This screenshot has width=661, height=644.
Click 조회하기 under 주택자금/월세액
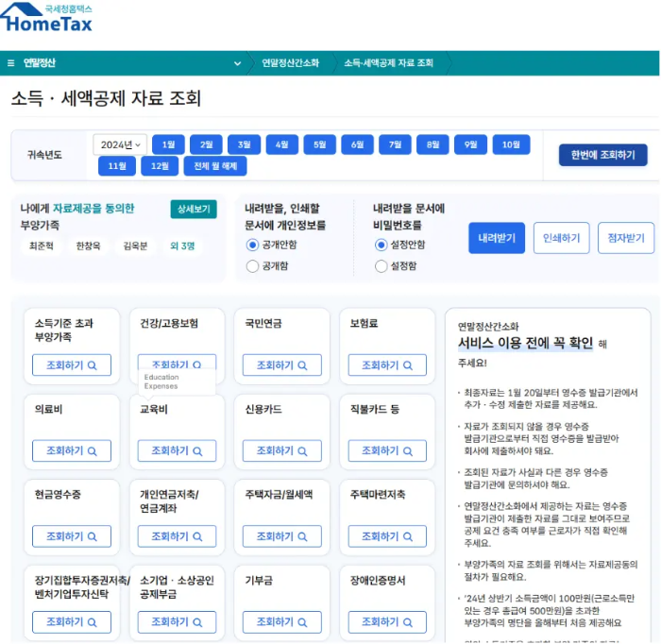pyautogui.click(x=282, y=536)
